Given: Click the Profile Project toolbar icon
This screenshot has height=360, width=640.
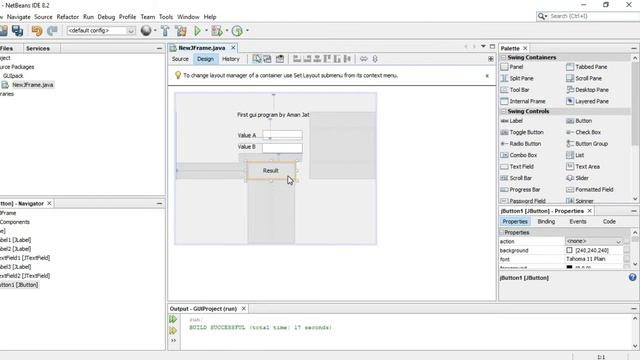Looking at the screenshot, I should (237, 31).
